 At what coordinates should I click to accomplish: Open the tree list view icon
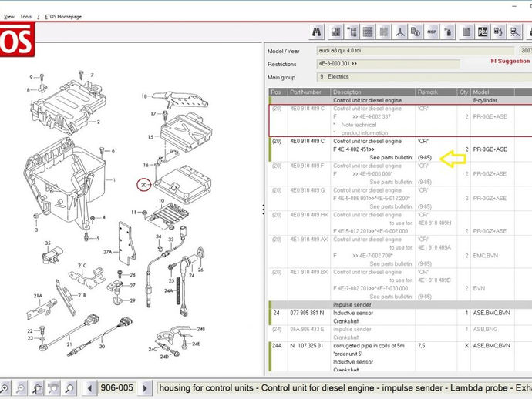point(352,32)
